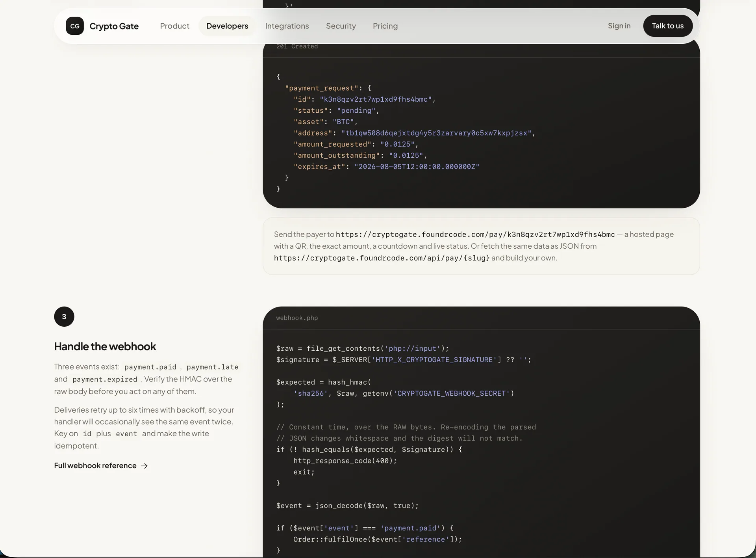Select the Developers nav item

227,26
